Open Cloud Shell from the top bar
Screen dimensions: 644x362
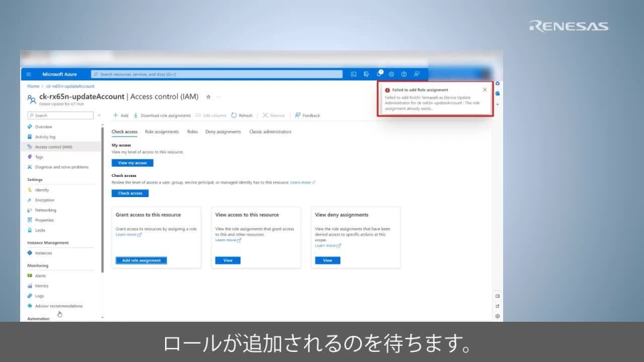(354, 74)
